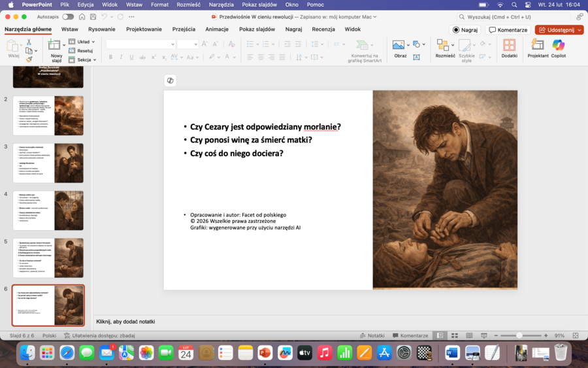Click the Nagraj record button
This screenshot has width=588, height=368.
coord(465,30)
